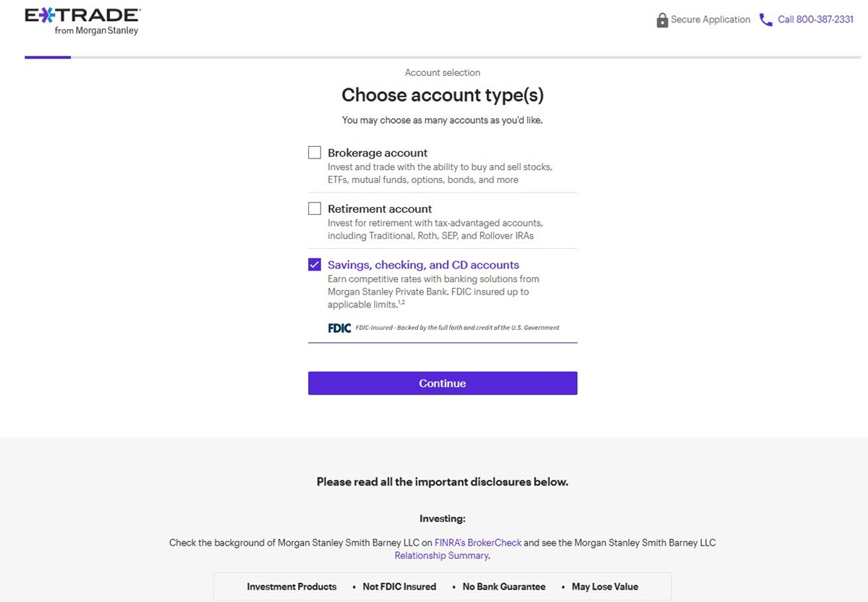Click the Not FDIC Insured notice

click(399, 587)
